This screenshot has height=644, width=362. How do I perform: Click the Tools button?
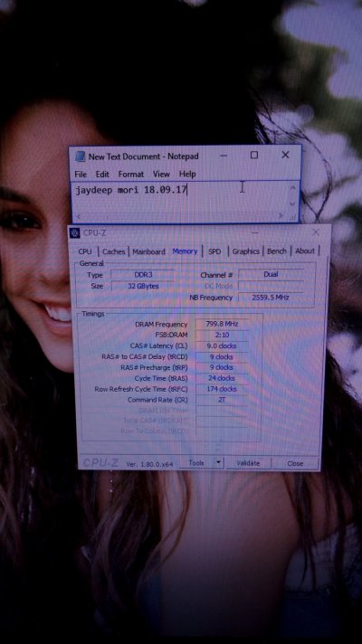click(x=196, y=463)
